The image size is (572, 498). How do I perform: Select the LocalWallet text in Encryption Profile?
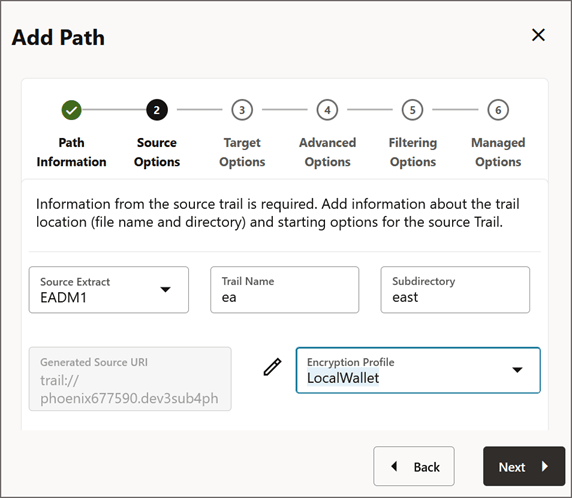[x=343, y=378]
